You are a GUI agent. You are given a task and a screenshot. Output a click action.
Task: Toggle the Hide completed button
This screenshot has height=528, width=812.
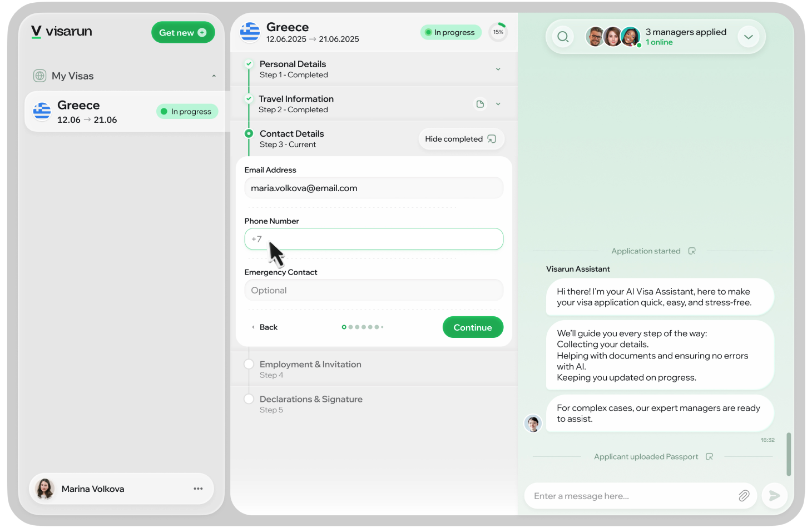[x=461, y=139]
